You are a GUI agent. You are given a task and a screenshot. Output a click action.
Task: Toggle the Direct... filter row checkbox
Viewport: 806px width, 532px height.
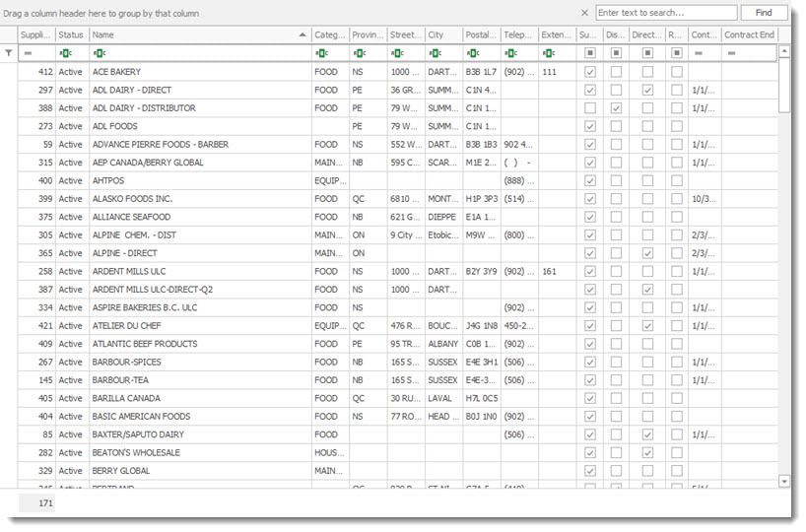tap(647, 53)
